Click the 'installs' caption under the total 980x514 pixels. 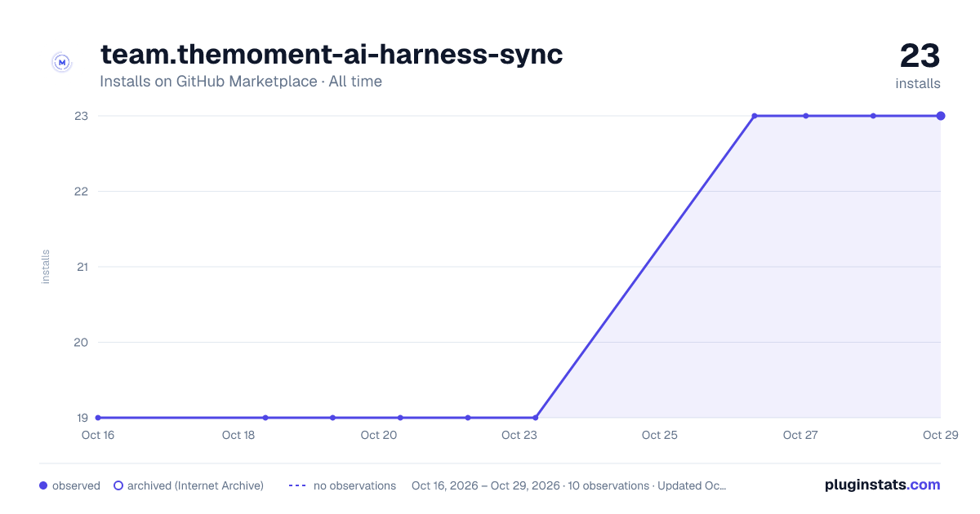coord(918,83)
